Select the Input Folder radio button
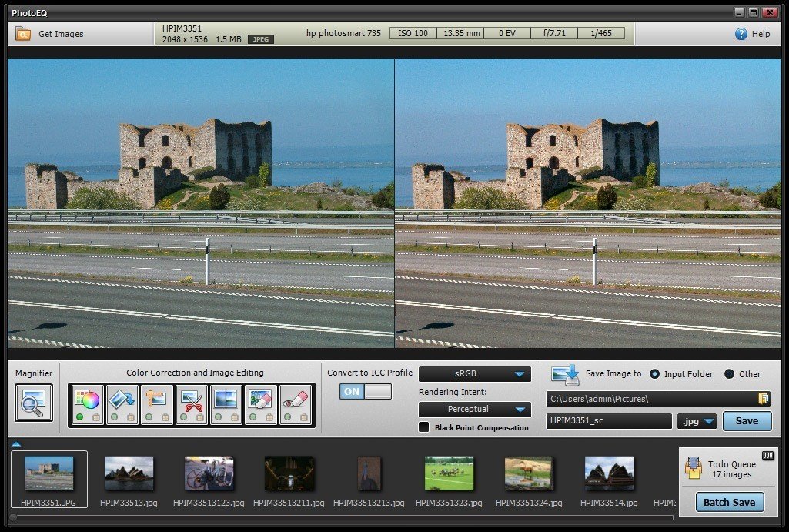This screenshot has height=532, width=789. 654,374
